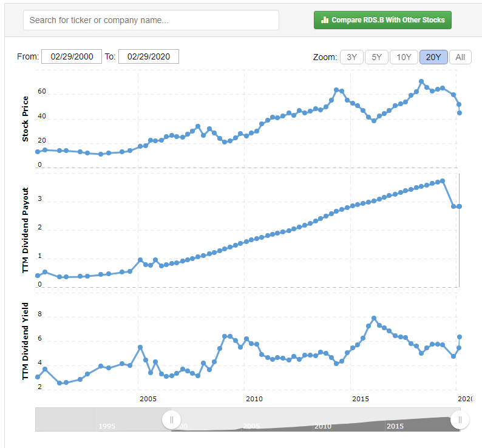The width and height of the screenshot is (482, 448).
Task: Click the From date field
Action: 72,56
